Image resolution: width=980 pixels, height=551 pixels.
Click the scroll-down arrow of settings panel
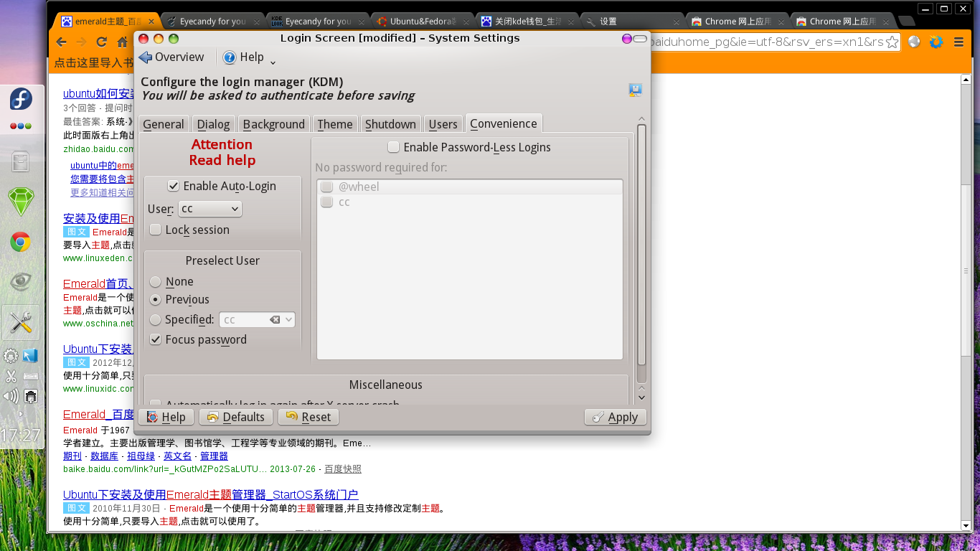(x=641, y=397)
